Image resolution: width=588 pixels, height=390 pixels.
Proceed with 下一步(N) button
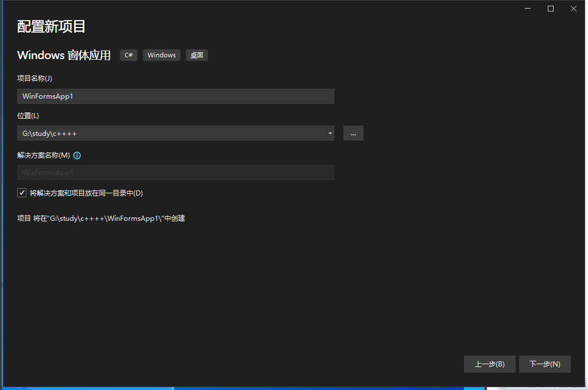pos(544,364)
